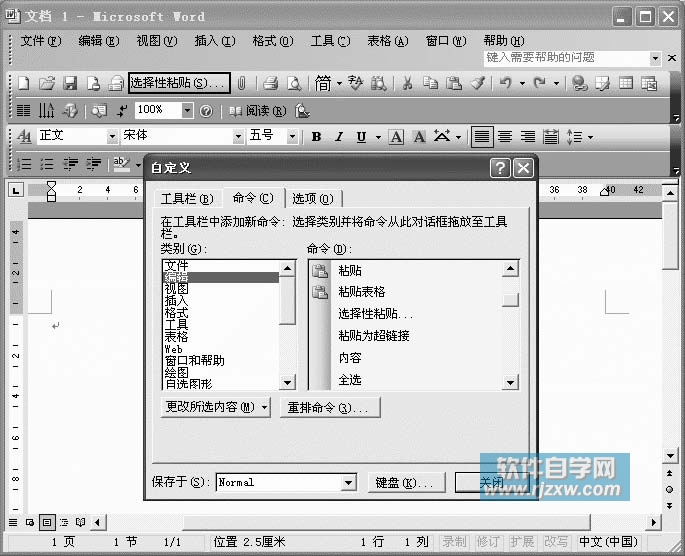
Task: Click the Copy toolbar icon
Action: coord(431,83)
